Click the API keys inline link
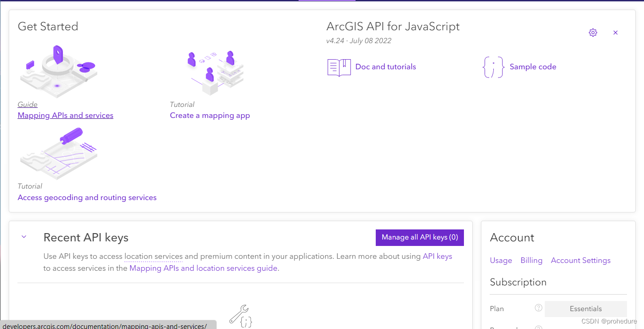 [437, 256]
